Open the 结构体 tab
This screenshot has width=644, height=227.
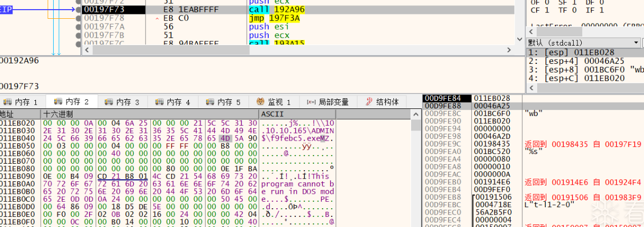(x=382, y=102)
